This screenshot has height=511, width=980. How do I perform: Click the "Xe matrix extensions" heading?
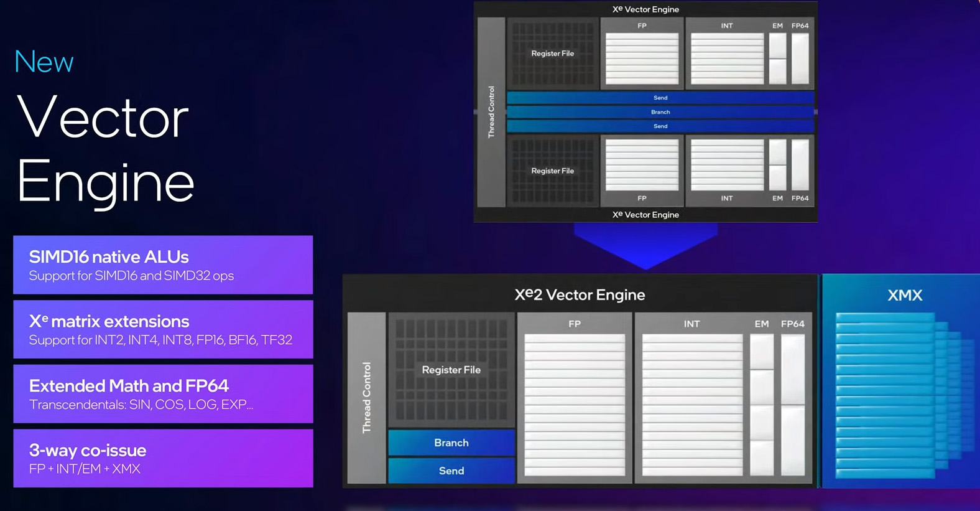click(x=109, y=321)
